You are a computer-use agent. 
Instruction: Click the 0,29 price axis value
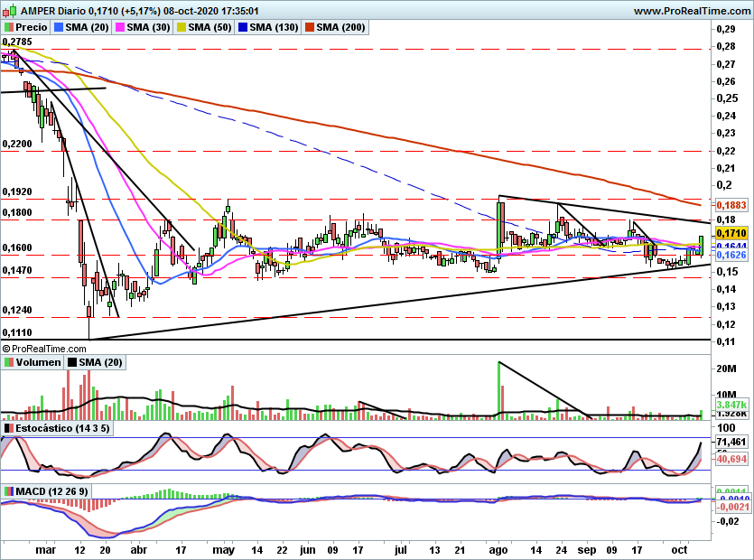click(726, 29)
